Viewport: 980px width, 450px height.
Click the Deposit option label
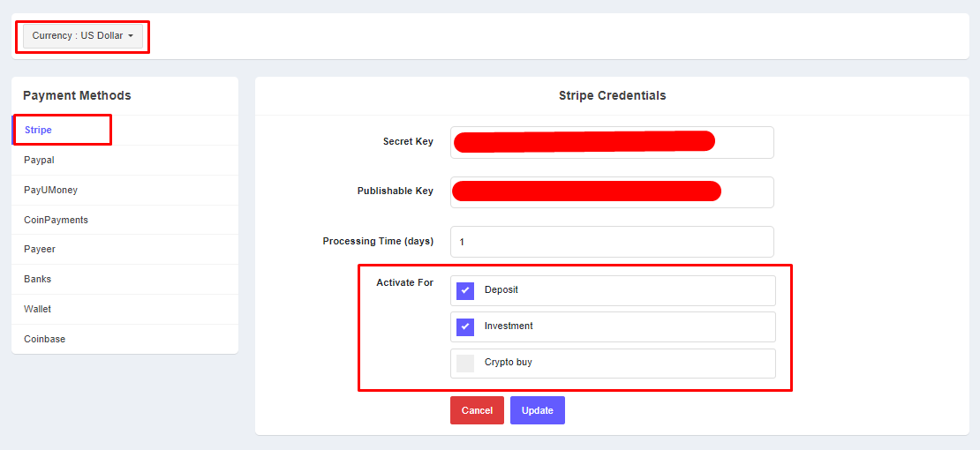(501, 289)
